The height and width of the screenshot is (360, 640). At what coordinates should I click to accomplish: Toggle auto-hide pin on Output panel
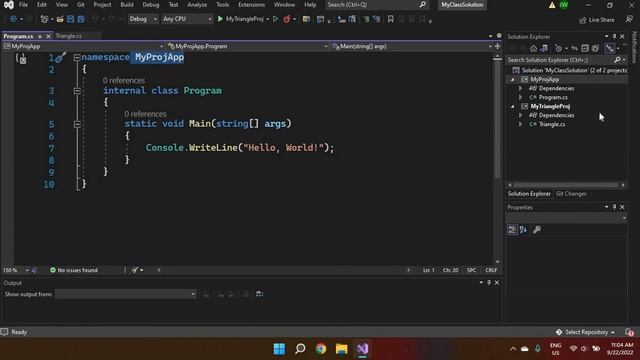489,282
